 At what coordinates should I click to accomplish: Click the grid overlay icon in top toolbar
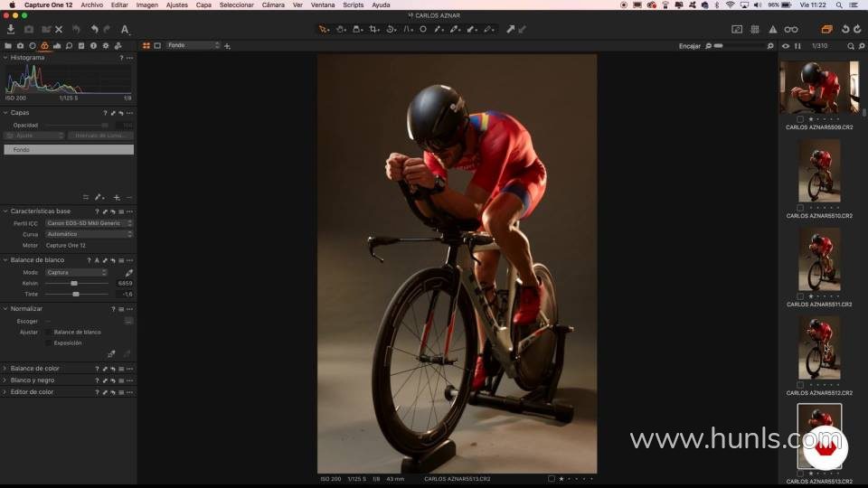coord(754,29)
